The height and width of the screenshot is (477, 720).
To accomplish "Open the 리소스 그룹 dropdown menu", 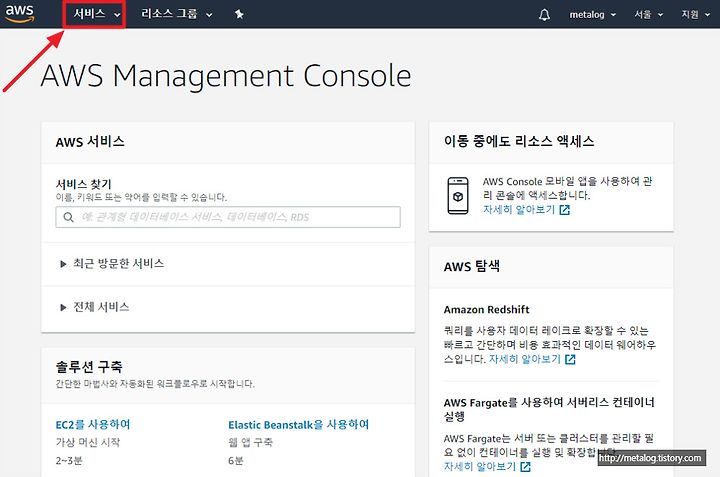I will coord(176,14).
